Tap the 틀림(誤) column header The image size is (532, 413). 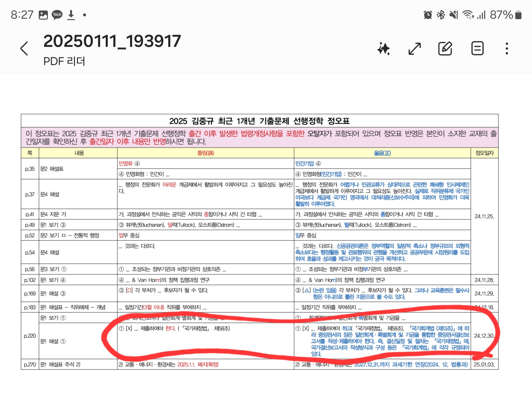(206, 153)
